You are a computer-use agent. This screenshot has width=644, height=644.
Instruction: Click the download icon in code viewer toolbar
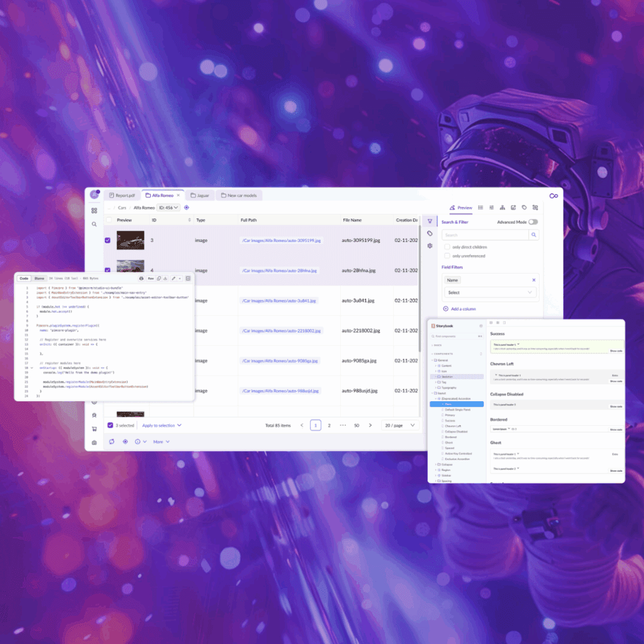pyautogui.click(x=165, y=278)
